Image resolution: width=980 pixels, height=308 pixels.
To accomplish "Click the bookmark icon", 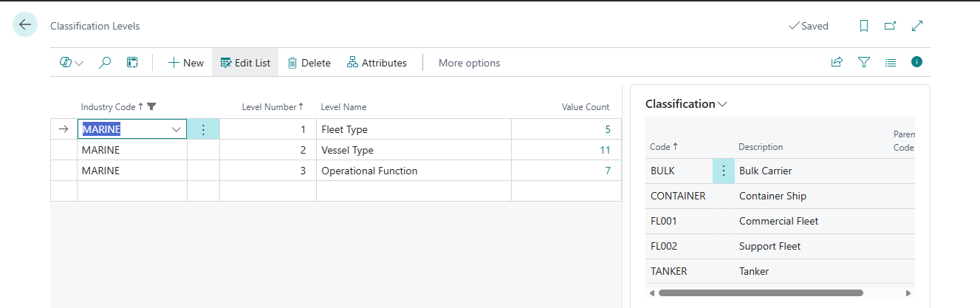I will [863, 26].
